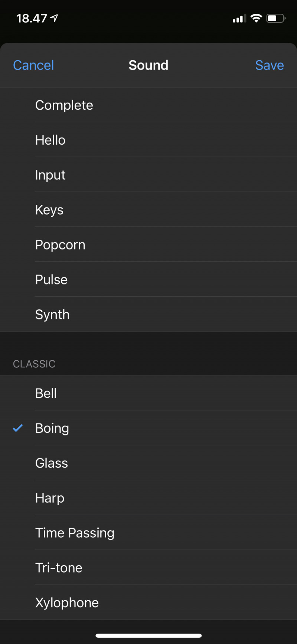Pick the Time Passing sound

tap(75, 533)
